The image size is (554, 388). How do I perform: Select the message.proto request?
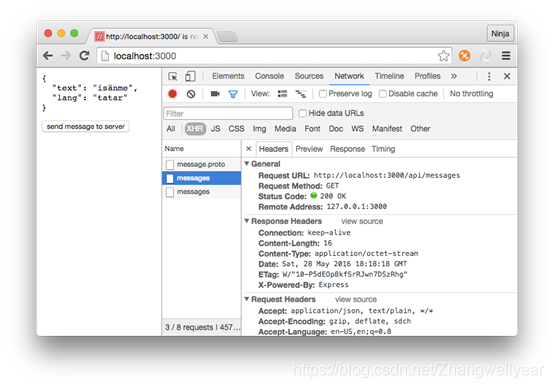201,164
